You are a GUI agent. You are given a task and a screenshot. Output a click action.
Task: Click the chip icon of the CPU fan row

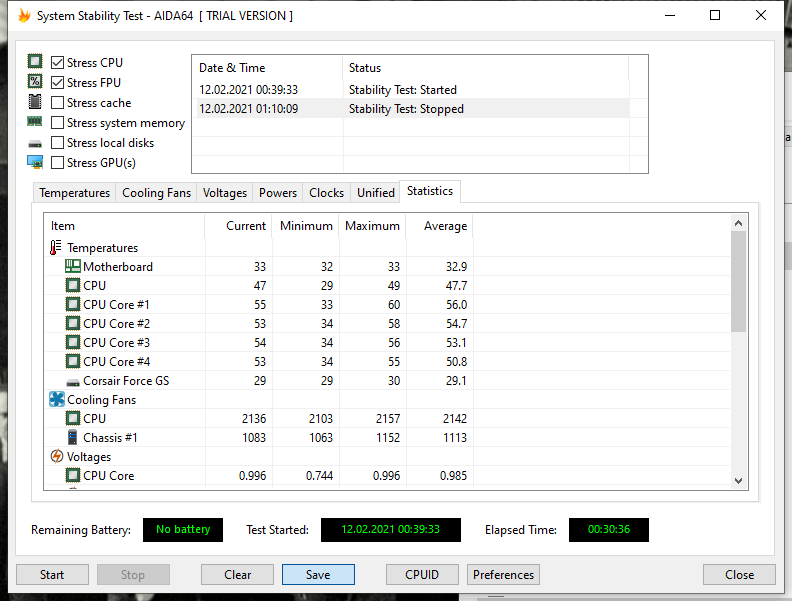[73, 419]
